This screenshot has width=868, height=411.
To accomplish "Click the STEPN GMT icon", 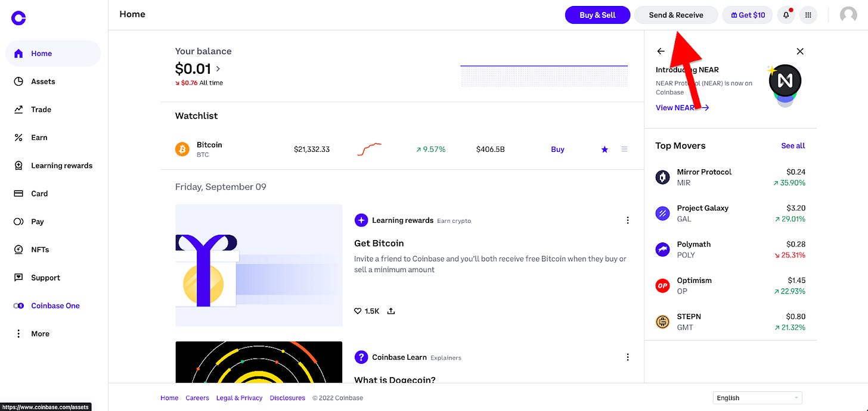I will pyautogui.click(x=662, y=322).
